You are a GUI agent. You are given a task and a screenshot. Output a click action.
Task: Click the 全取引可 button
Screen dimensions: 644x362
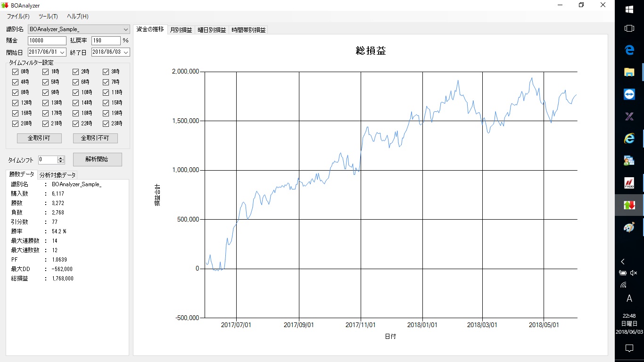coord(39,138)
